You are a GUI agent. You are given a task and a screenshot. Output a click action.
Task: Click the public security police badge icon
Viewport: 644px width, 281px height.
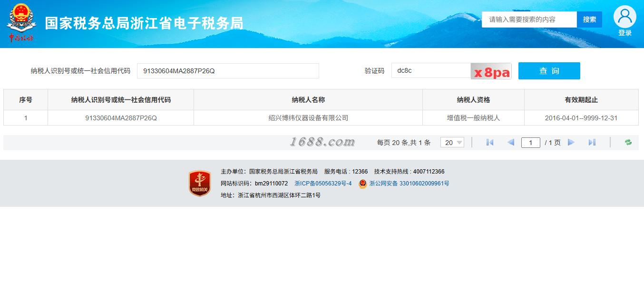click(x=363, y=184)
